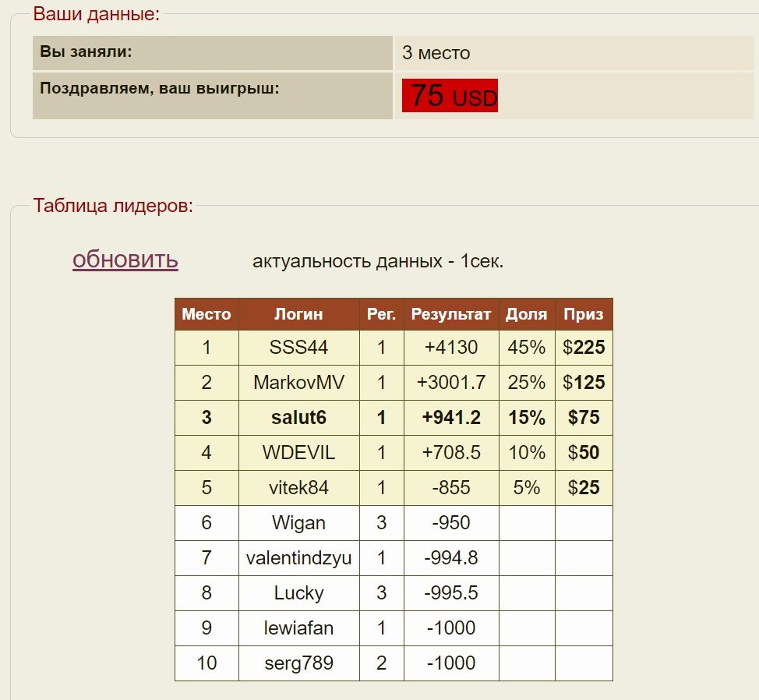Select the username SSS44 in the leaderboard

click(x=298, y=348)
